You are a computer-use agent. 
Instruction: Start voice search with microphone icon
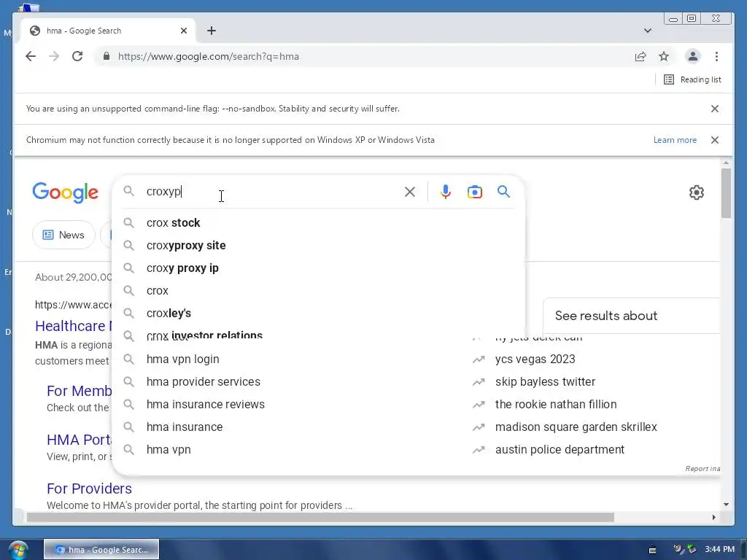coord(446,192)
